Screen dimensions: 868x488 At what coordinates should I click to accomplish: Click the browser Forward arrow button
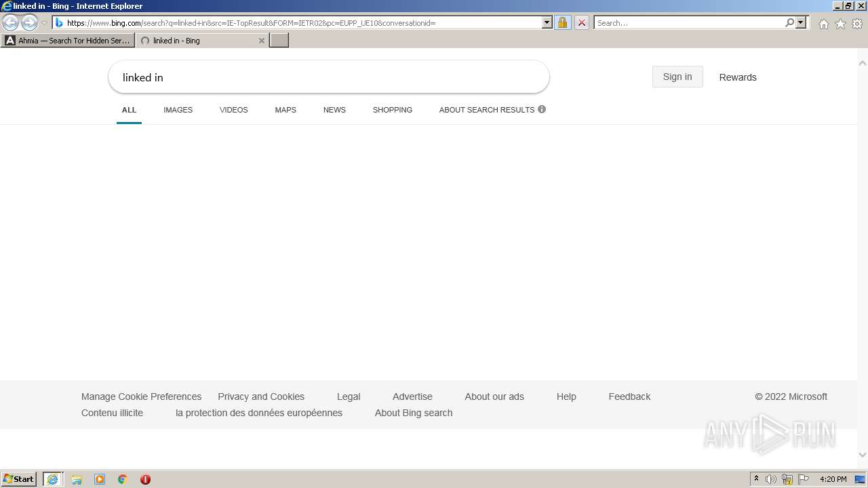click(x=29, y=22)
